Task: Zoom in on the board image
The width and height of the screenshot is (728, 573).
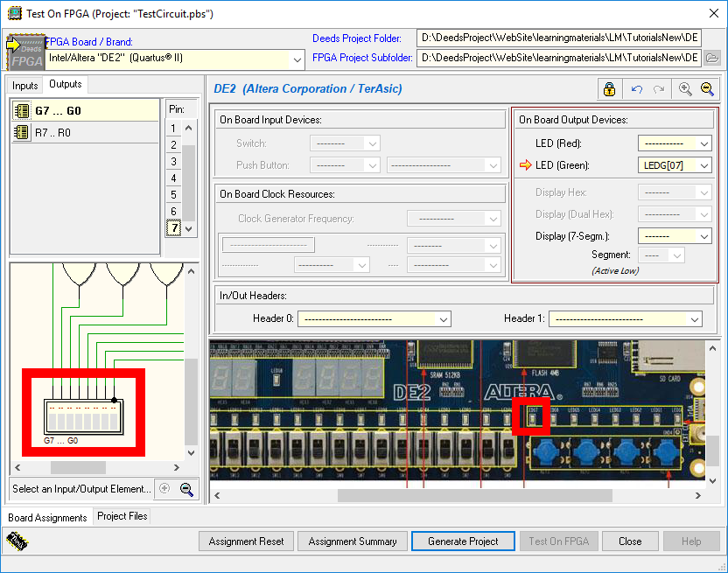Action: point(685,88)
